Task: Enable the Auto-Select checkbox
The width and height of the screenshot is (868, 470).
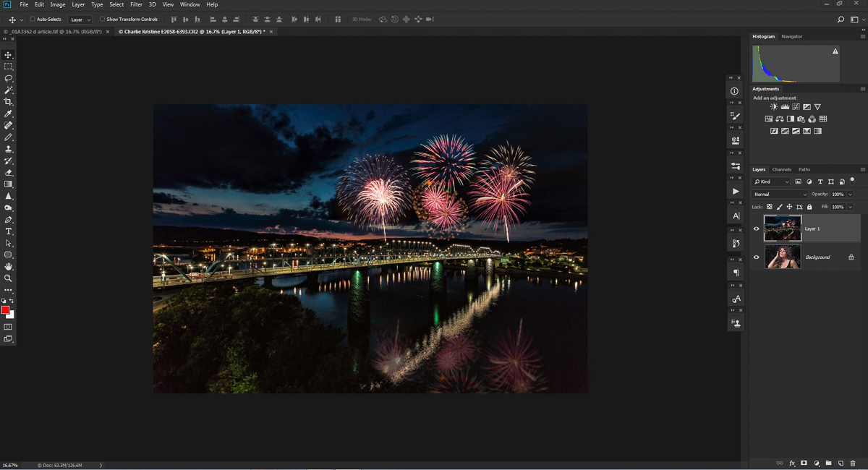Action: [x=33, y=20]
